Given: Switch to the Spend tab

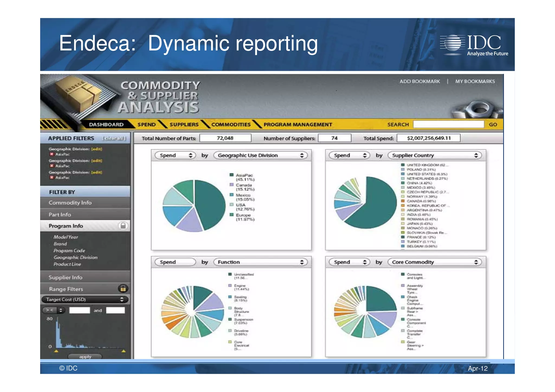Looking at the screenshot, I should point(146,124).
